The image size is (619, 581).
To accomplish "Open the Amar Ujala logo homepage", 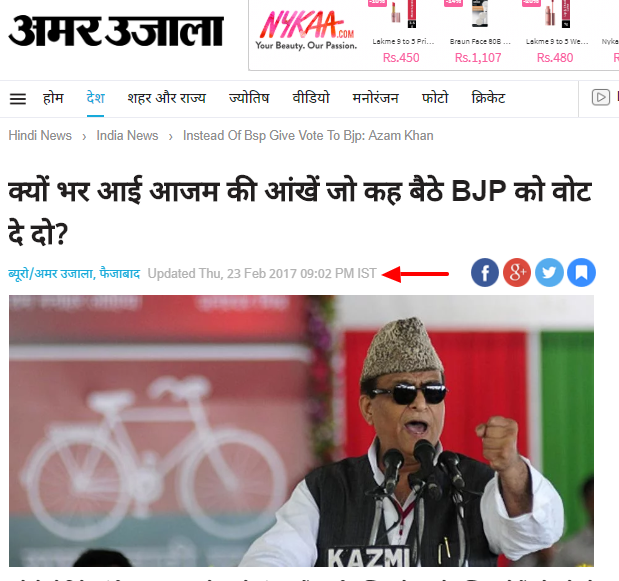I will 116,30.
